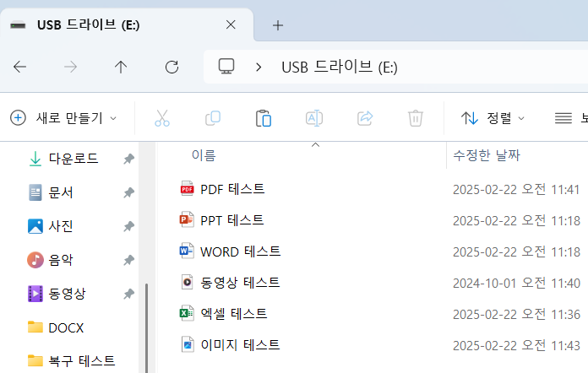Open a new tab with plus button

pos(278,25)
